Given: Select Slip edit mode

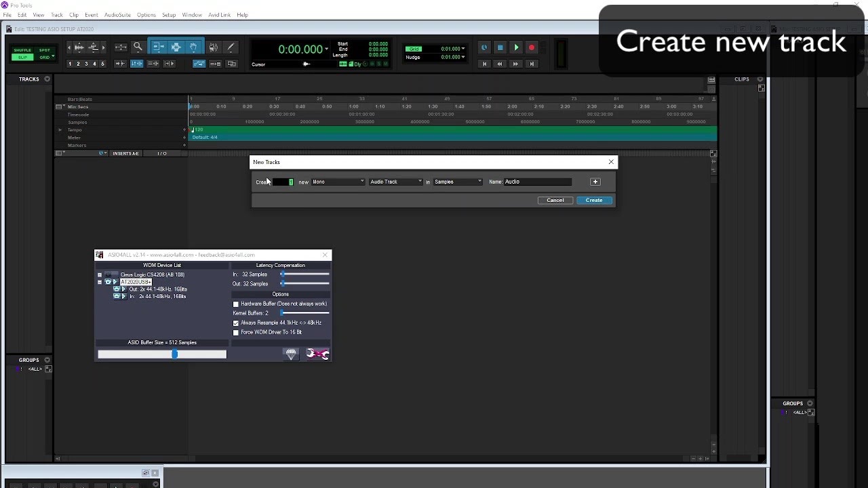Looking at the screenshot, I should [22, 58].
